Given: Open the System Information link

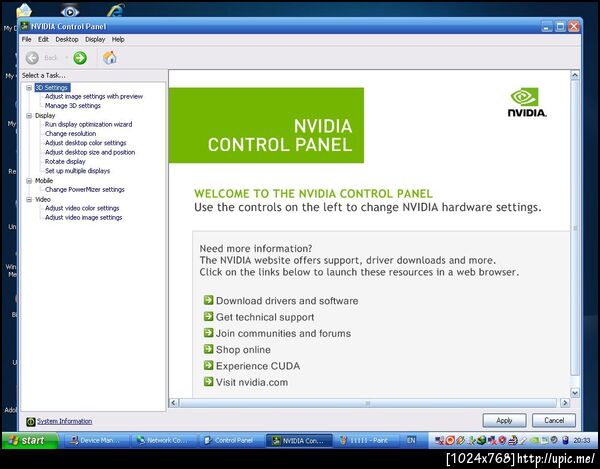Looking at the screenshot, I should 64,421.
